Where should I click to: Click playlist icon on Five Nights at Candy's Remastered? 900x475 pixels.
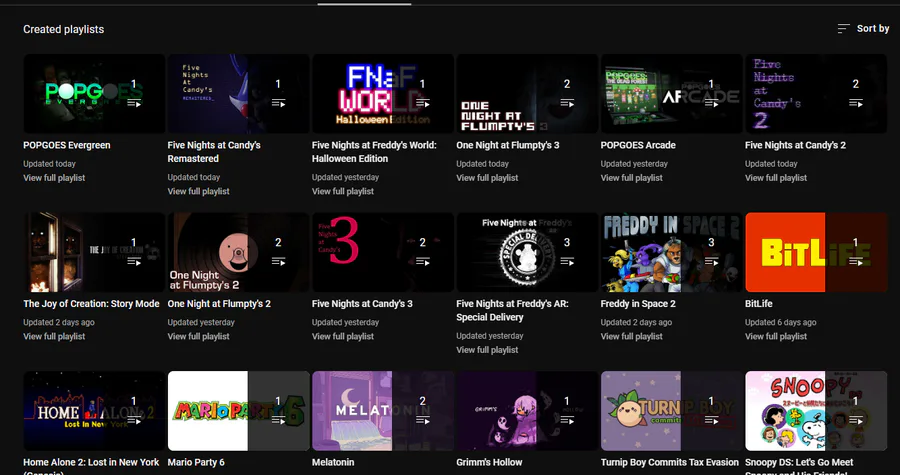[278, 103]
